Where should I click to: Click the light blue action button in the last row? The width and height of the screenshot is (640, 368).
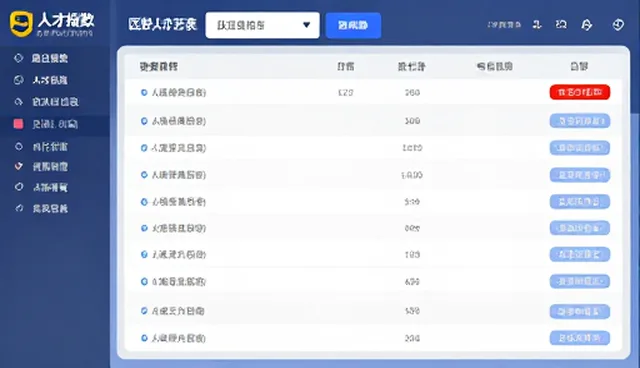pyautogui.click(x=580, y=338)
